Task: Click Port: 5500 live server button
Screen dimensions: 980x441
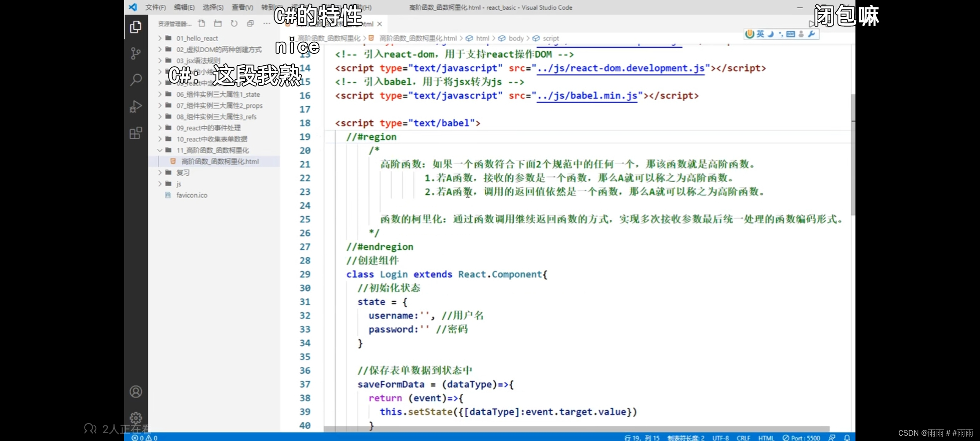Action: [801, 438]
